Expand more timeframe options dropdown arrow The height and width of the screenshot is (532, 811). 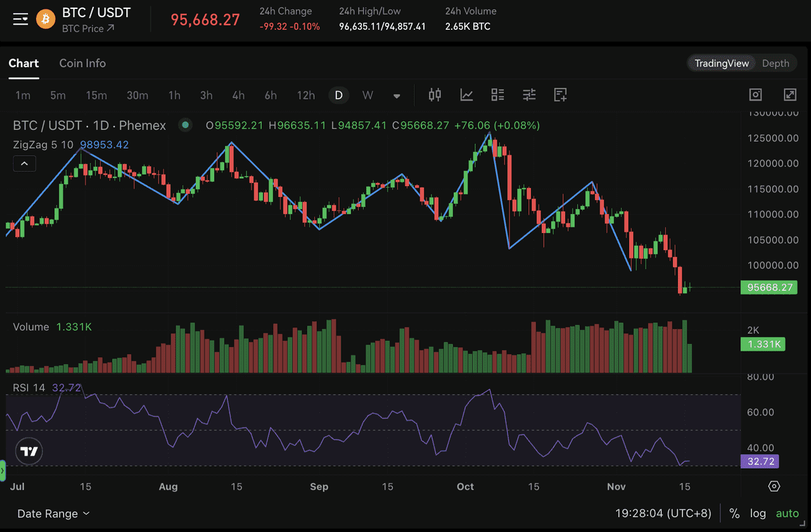397,96
